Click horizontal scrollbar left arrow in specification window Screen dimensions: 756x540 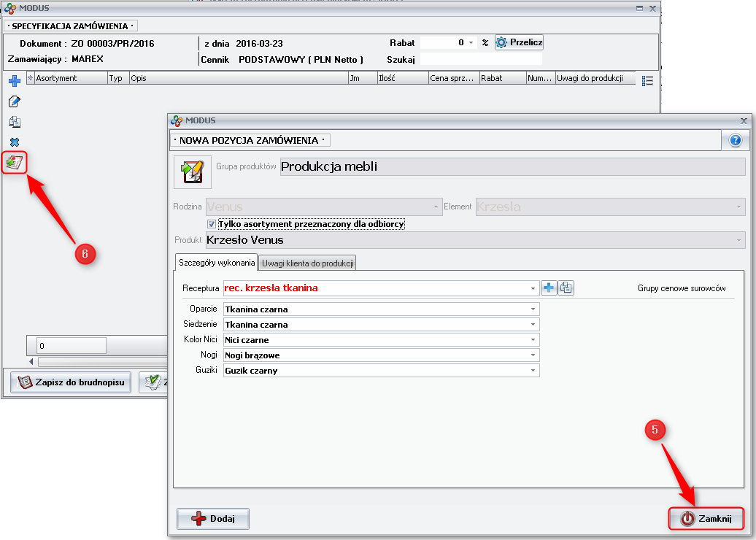[31, 361]
